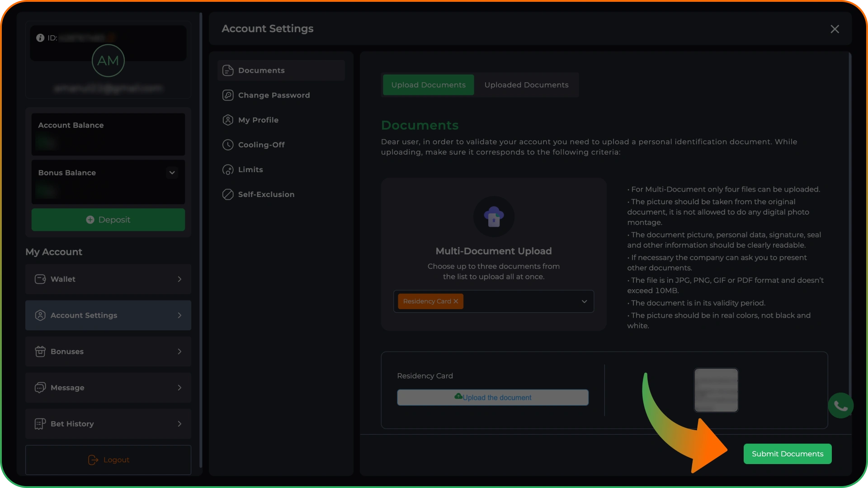This screenshot has height=488, width=868.
Task: Open Bet History in My Account
Action: tap(108, 424)
